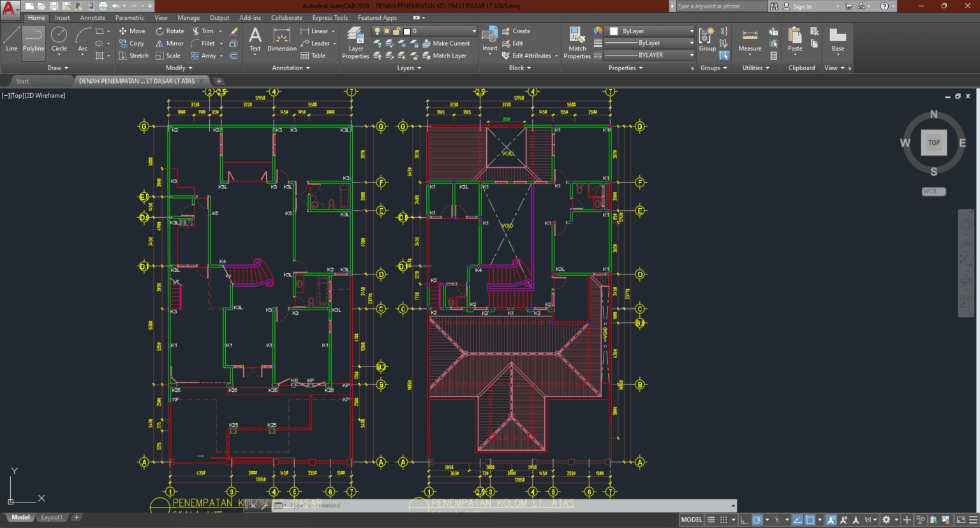Select the Match Properties tool
Screen dimensions: 980x528
[x=576, y=43]
